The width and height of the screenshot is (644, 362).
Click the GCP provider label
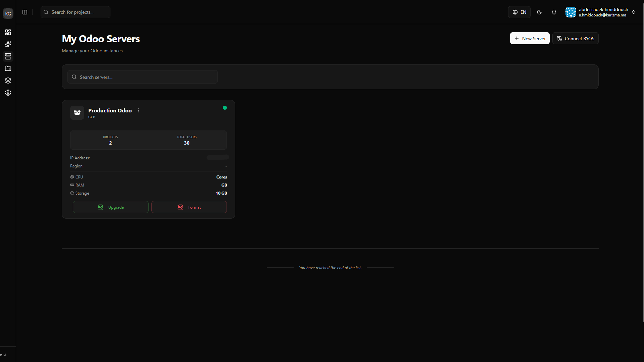tap(92, 117)
